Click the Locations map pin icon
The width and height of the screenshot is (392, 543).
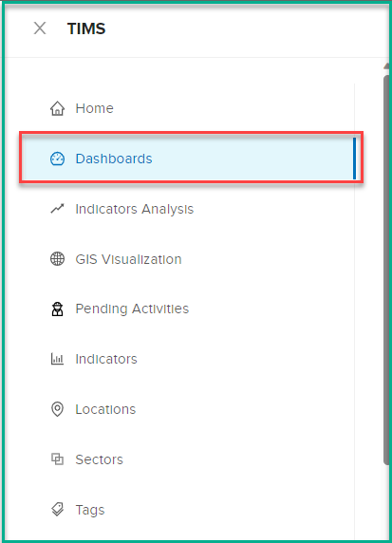[57, 409]
